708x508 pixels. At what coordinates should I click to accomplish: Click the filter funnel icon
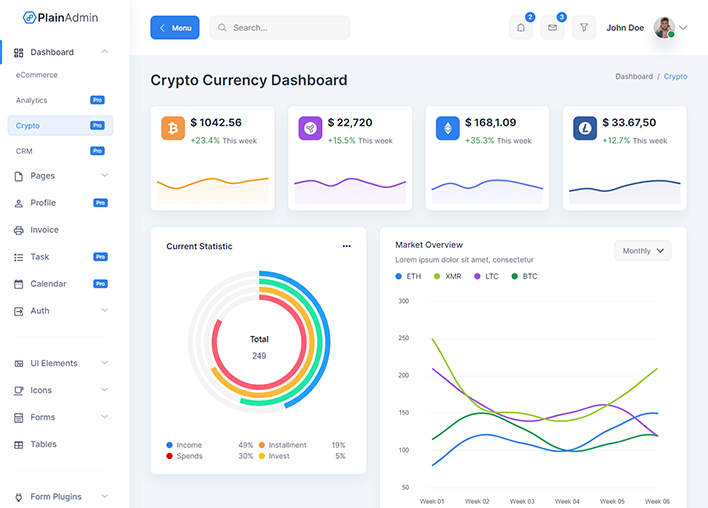point(584,28)
